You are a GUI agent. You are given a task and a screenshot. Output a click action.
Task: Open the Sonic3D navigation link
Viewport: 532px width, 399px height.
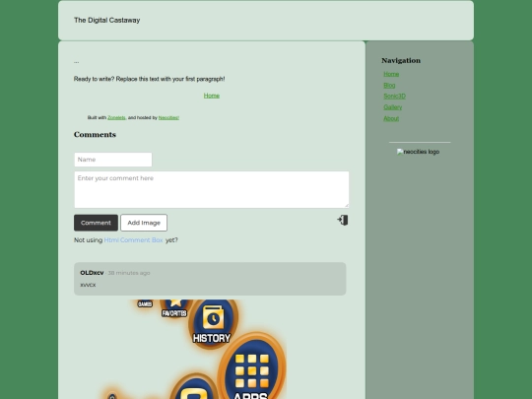[x=394, y=96]
